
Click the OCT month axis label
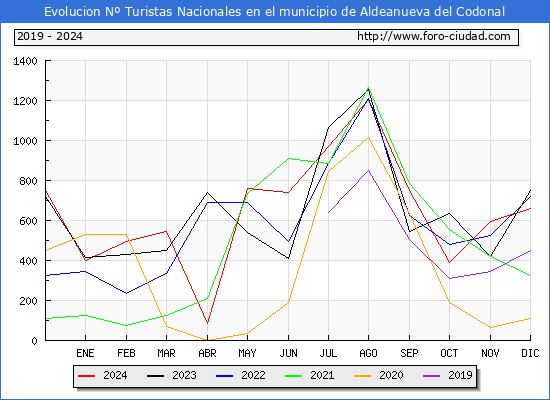(449, 353)
